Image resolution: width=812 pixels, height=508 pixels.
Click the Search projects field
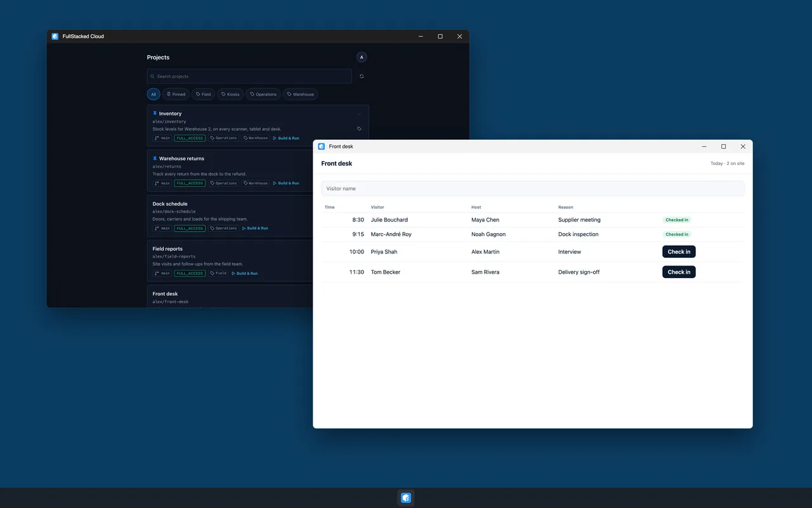point(249,76)
